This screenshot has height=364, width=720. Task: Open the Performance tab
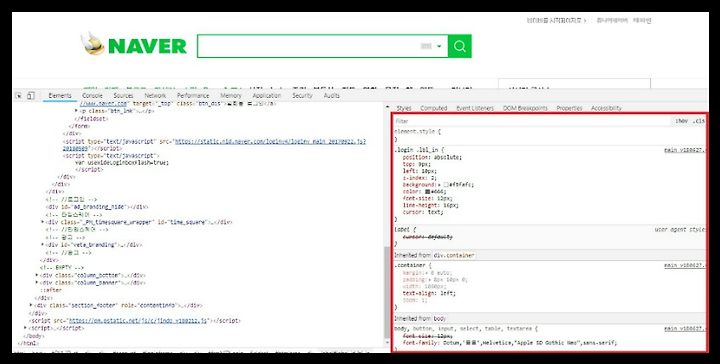193,95
